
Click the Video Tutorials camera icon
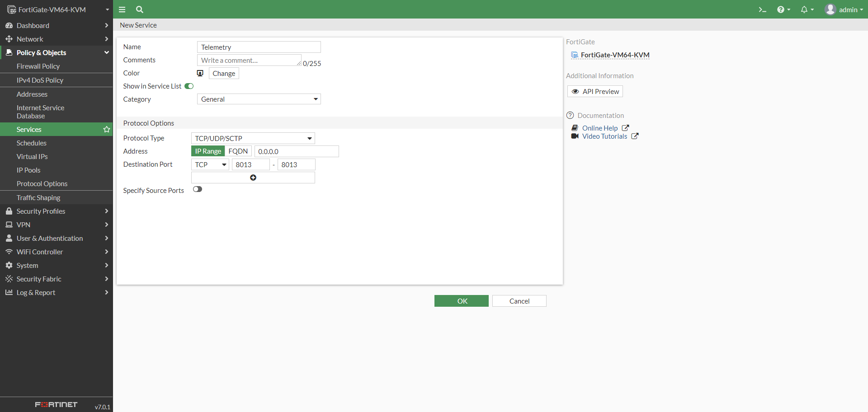[575, 136]
